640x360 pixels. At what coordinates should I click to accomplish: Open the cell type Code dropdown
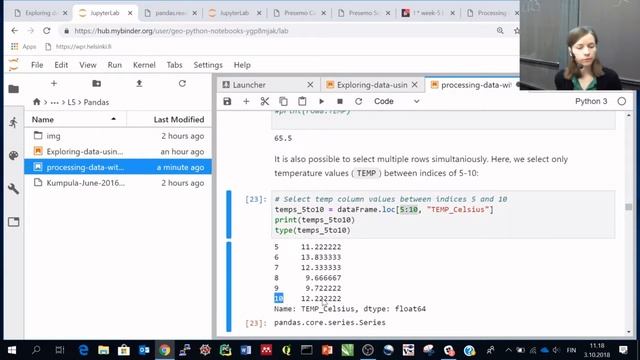coord(396,101)
